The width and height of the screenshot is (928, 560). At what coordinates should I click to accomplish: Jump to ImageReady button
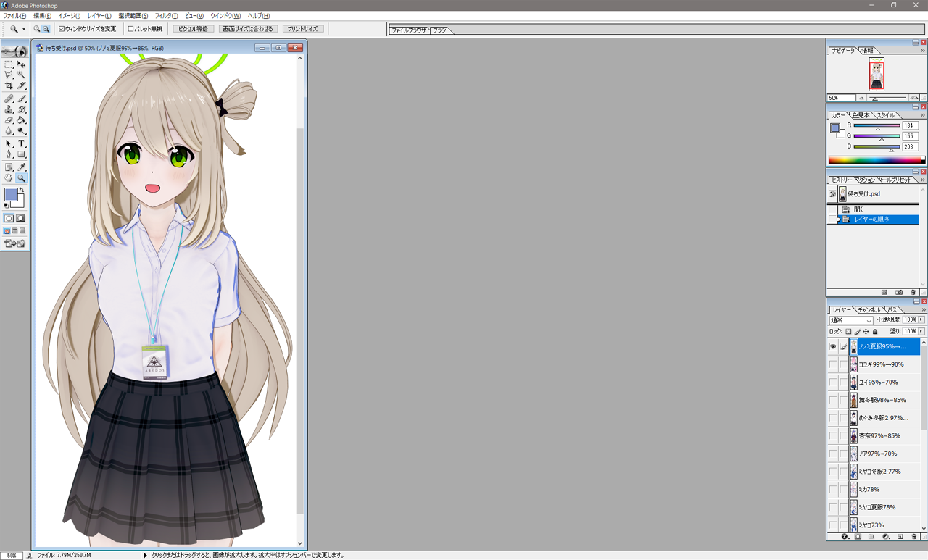[x=14, y=243]
